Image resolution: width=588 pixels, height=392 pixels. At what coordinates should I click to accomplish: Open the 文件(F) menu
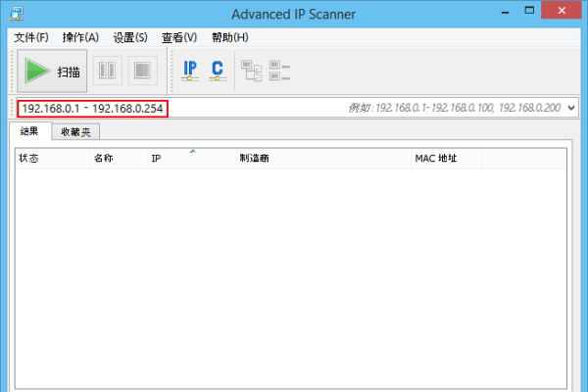(30, 37)
